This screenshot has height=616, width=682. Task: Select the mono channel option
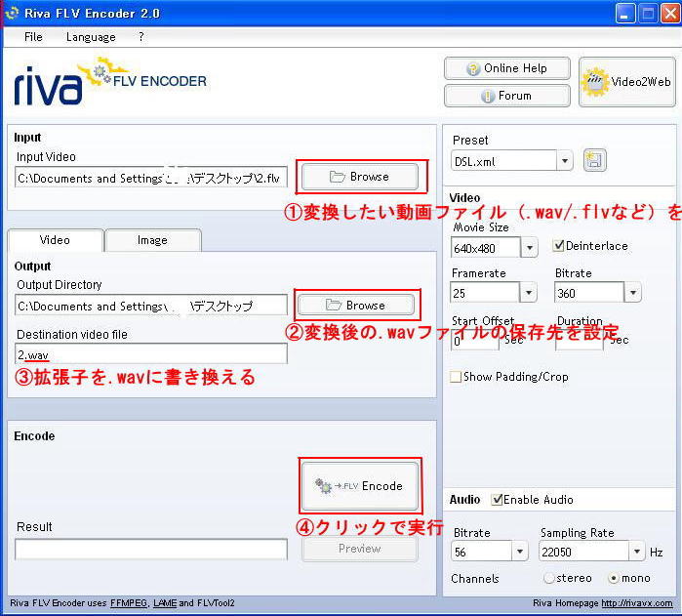point(614,578)
